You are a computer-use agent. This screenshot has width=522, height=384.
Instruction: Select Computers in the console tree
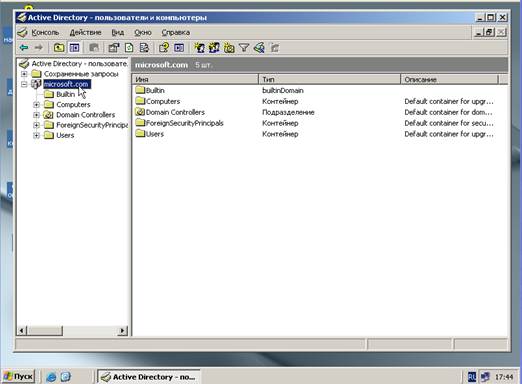point(73,105)
